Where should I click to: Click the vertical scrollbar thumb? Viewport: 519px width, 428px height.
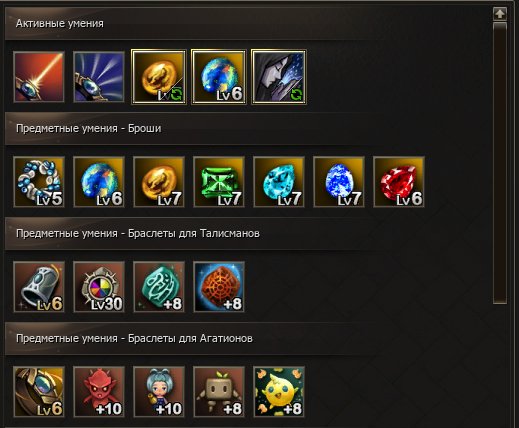click(500, 163)
